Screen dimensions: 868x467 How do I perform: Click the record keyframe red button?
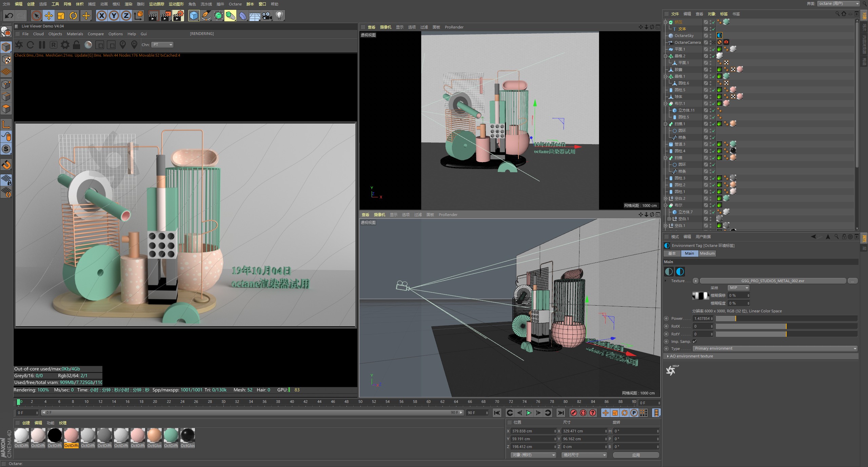click(x=574, y=413)
